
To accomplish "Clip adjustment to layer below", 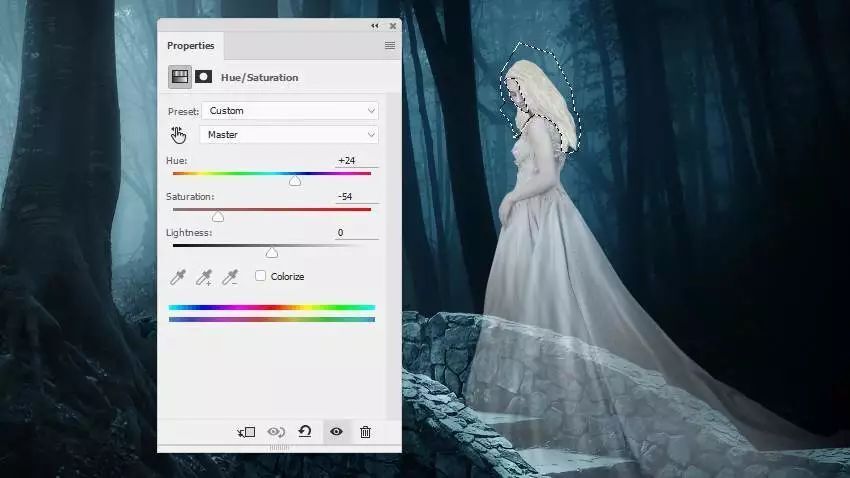I will pyautogui.click(x=246, y=432).
